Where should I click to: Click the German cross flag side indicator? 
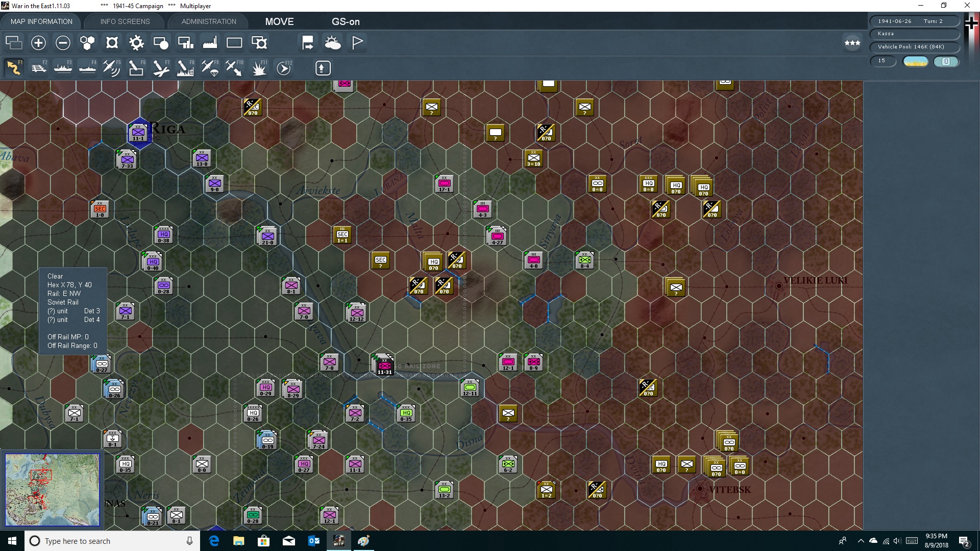pyautogui.click(x=971, y=23)
